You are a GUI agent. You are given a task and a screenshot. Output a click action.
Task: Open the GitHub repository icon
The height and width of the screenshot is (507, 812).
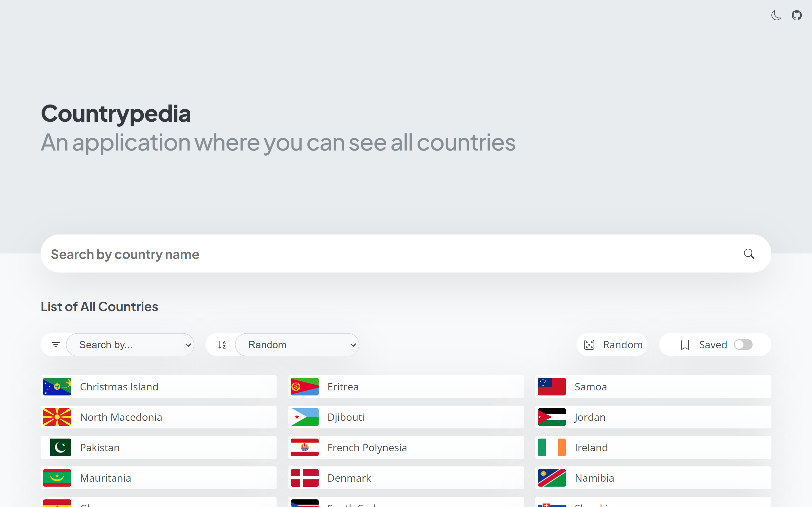(797, 15)
